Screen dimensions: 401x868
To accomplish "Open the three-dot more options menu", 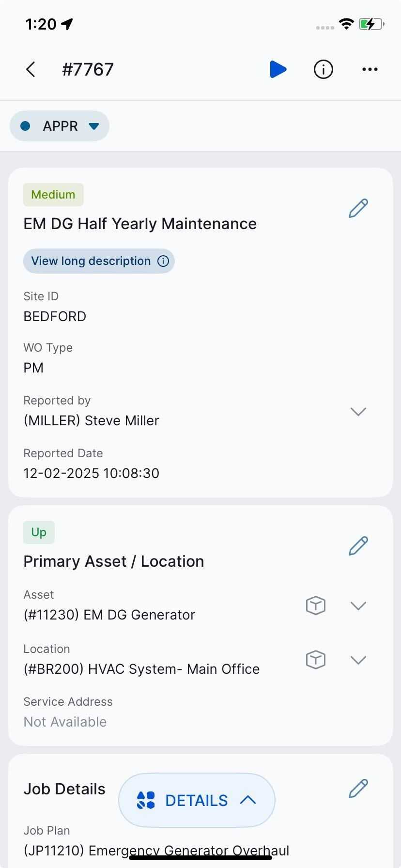I will coord(370,69).
